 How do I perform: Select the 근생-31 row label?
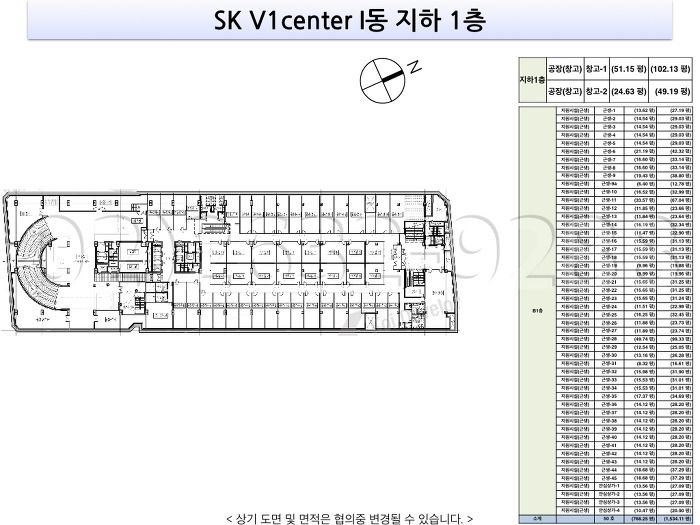pos(609,363)
